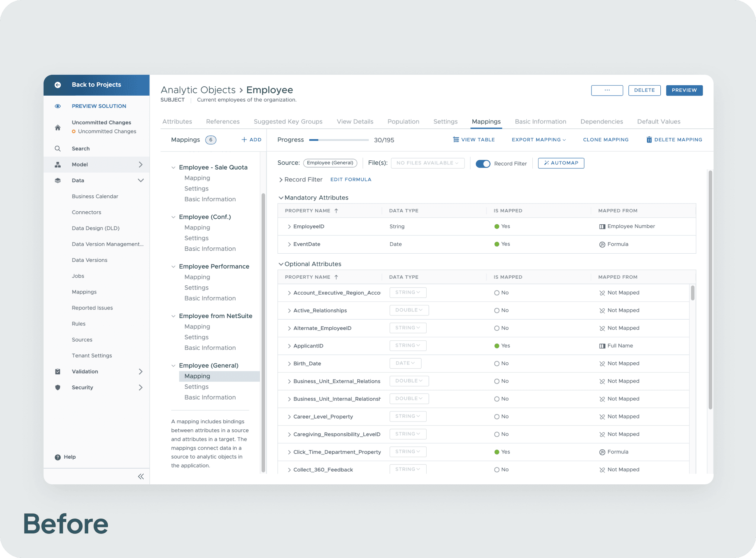
Task: Click the Clone Mapping link
Action: 606,139
